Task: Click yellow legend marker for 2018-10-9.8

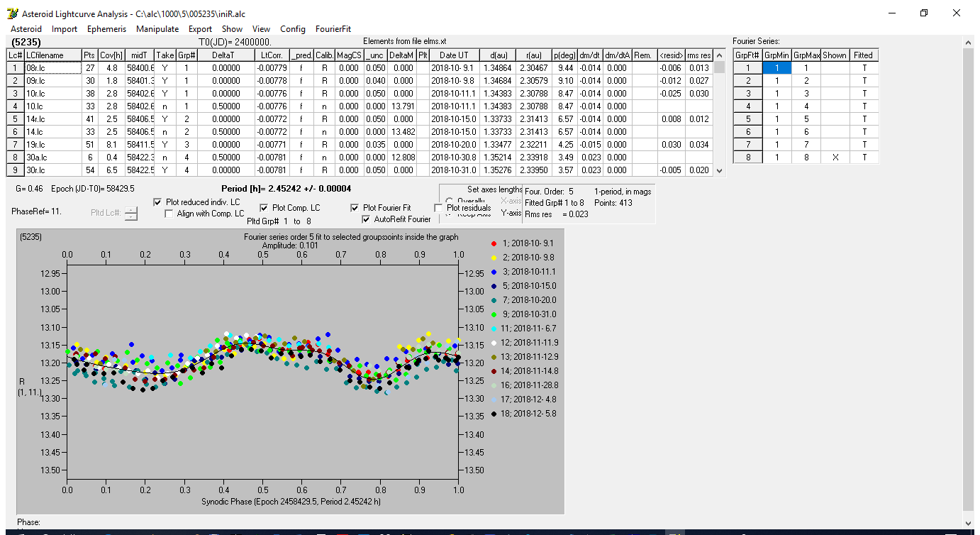Action: click(x=494, y=258)
